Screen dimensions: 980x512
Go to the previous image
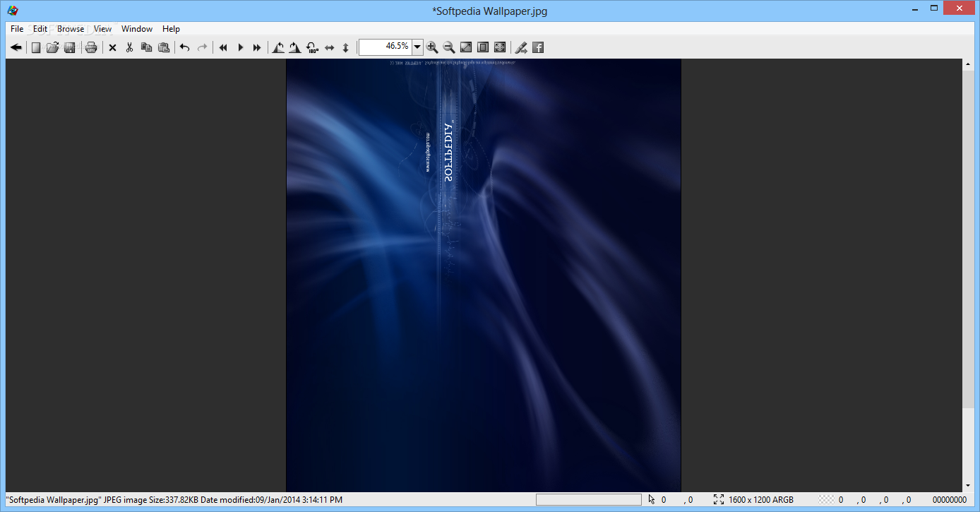(223, 47)
